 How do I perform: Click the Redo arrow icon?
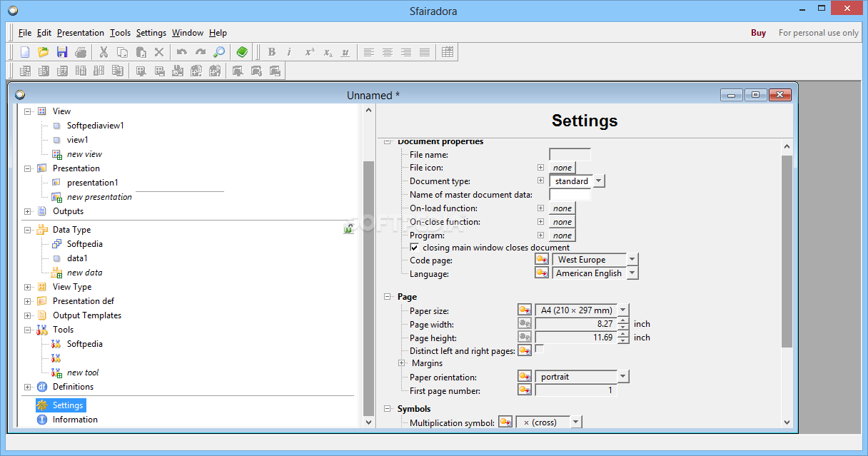[201, 52]
